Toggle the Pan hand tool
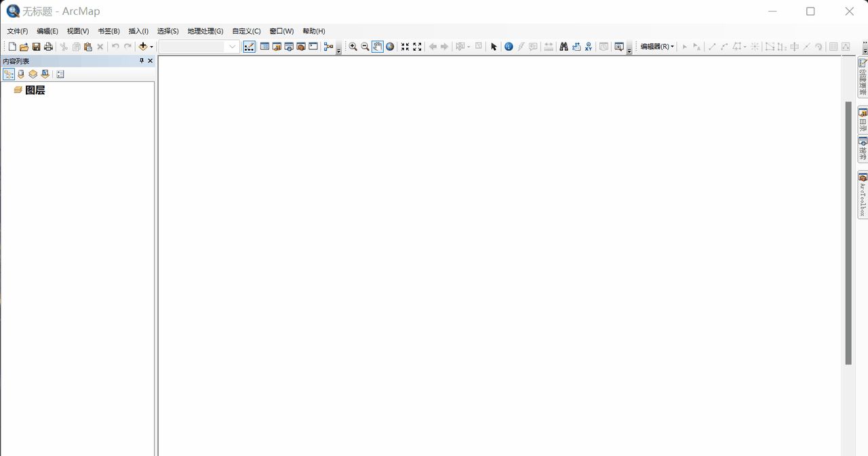The width and height of the screenshot is (868, 456). pos(377,47)
